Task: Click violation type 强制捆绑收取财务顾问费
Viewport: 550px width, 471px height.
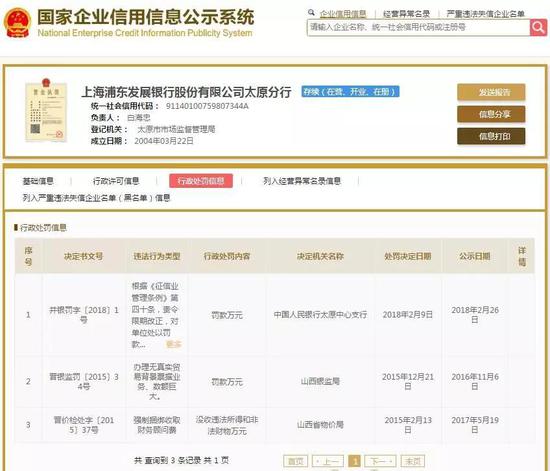Action: [x=157, y=425]
